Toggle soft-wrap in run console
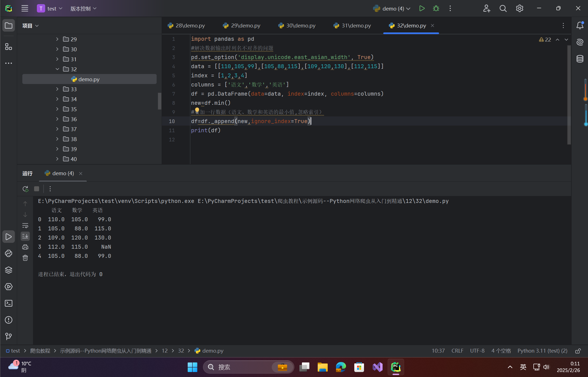This screenshot has width=588, height=377. (25, 226)
